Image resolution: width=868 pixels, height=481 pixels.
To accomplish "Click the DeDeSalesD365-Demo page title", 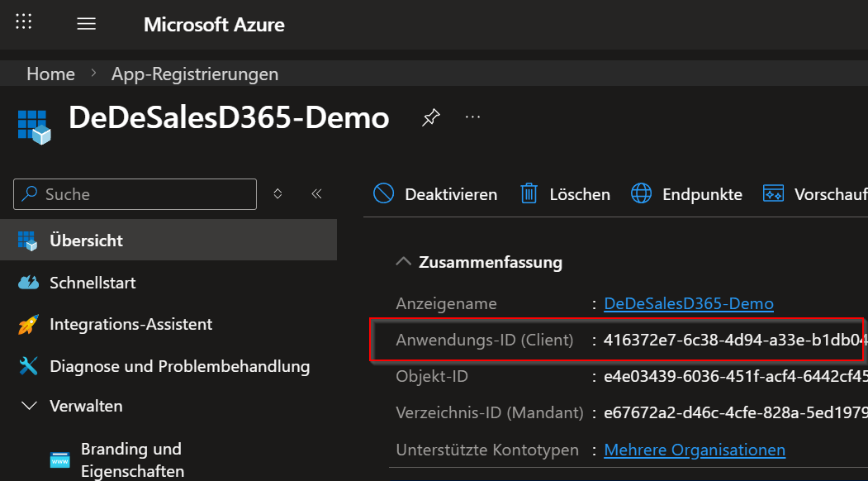I will pos(229,118).
